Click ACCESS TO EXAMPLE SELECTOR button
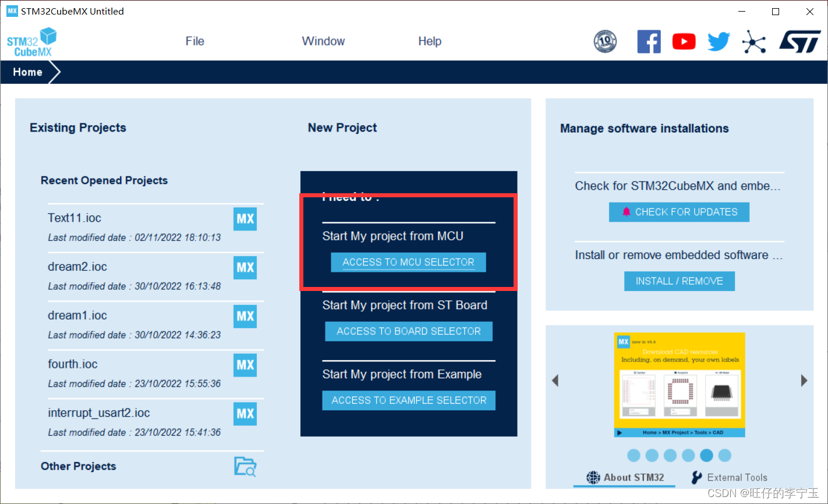Viewport: 828px width, 504px height. click(409, 400)
